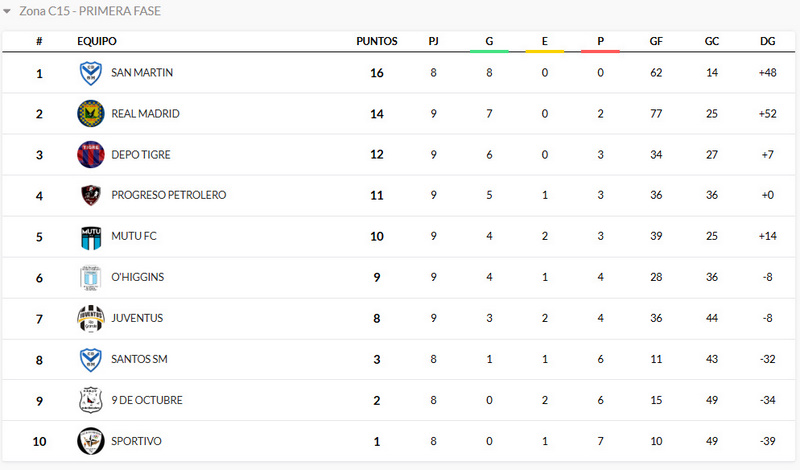Click the Depo Tigre team crest
Viewport: 800px width, 470px height.
(x=91, y=155)
